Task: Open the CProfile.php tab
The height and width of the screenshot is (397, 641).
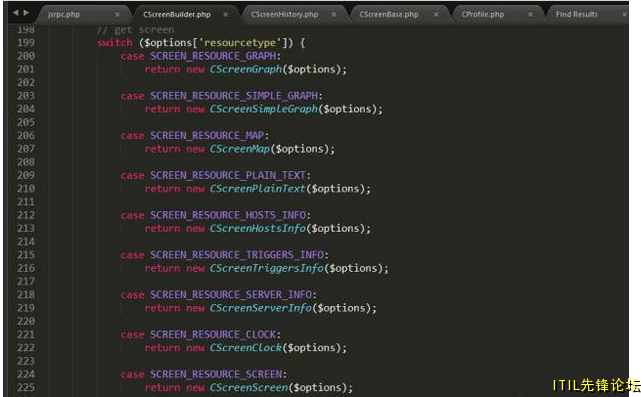Action: pyautogui.click(x=483, y=15)
